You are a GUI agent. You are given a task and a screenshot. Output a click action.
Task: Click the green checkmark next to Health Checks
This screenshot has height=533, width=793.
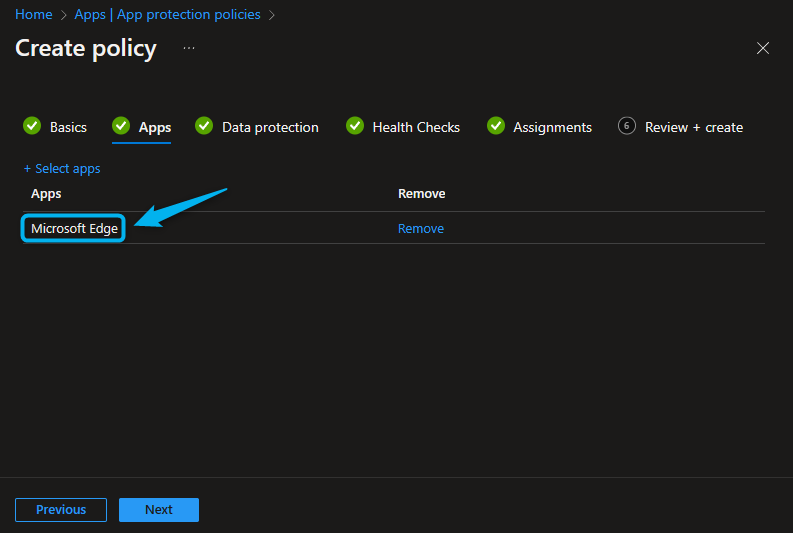(355, 126)
